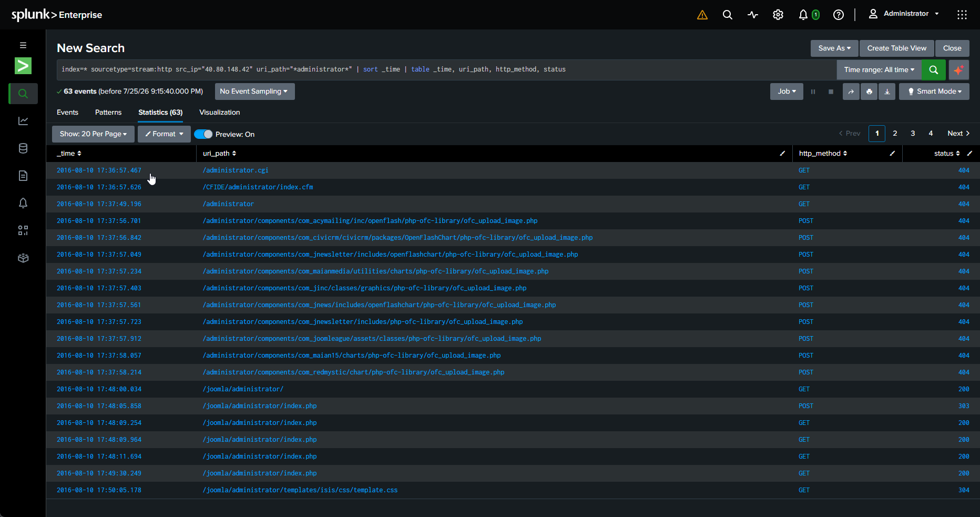Pause the search job
Image resolution: width=980 pixels, height=517 pixels.
point(813,92)
